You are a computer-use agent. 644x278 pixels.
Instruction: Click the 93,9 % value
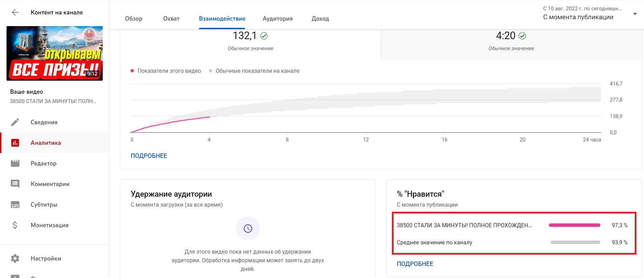pyautogui.click(x=620, y=242)
